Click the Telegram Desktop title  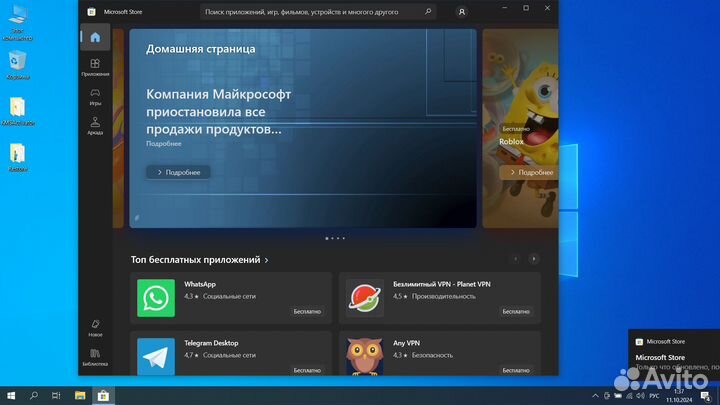[211, 343]
